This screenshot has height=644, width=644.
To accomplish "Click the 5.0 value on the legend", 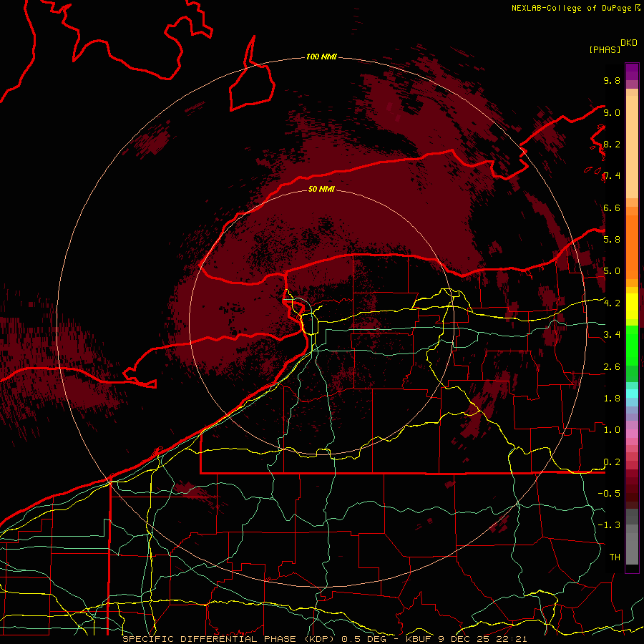I will point(612,271).
